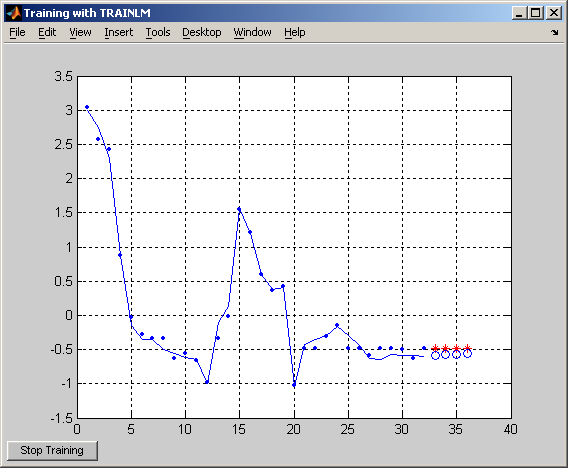Click the title text 'Training with TRAINLM'

pyautogui.click(x=87, y=13)
